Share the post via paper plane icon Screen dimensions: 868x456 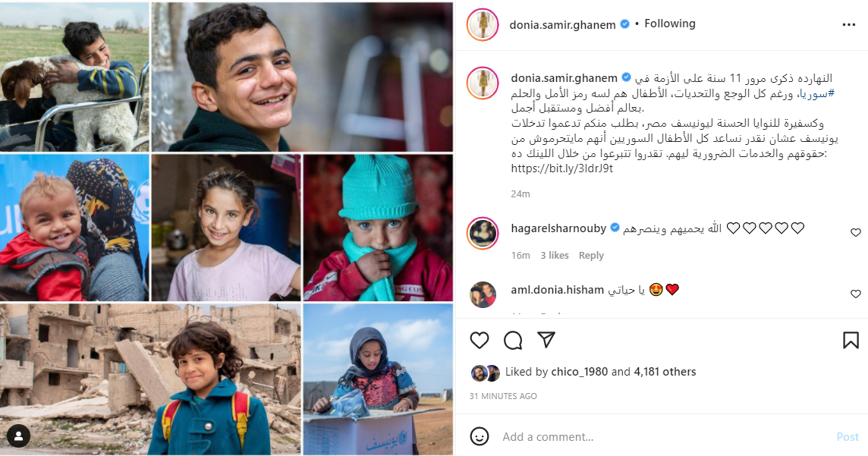click(546, 340)
